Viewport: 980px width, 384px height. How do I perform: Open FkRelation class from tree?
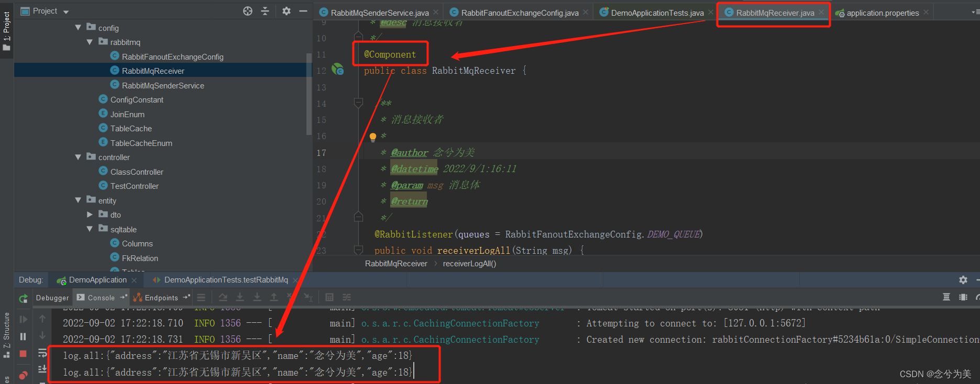(x=140, y=258)
